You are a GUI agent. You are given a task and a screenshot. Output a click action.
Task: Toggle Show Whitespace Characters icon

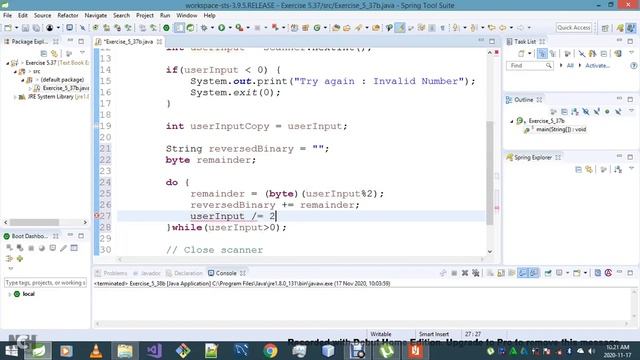442,28
